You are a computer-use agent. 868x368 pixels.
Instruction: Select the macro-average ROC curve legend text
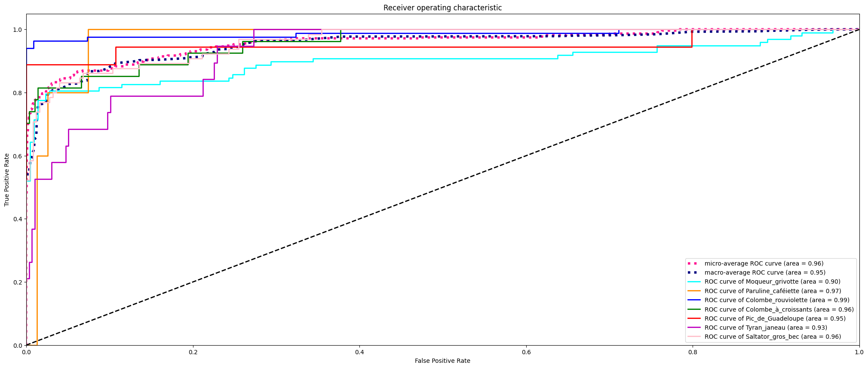[765, 273]
